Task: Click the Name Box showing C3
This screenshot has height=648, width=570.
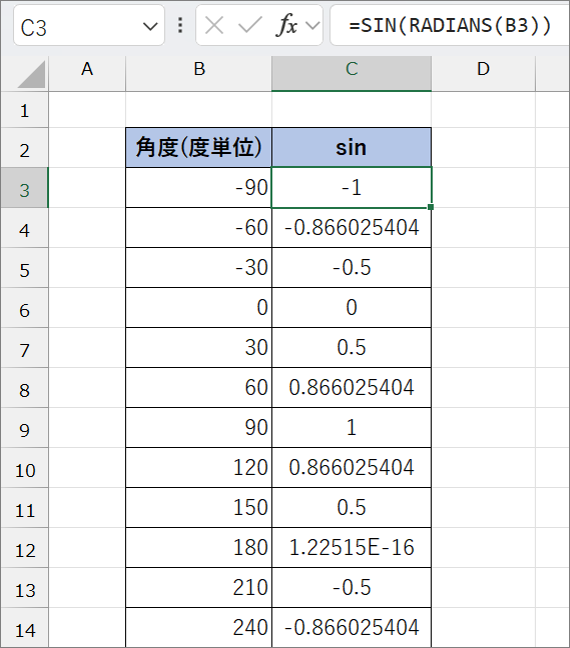Action: 89,26
